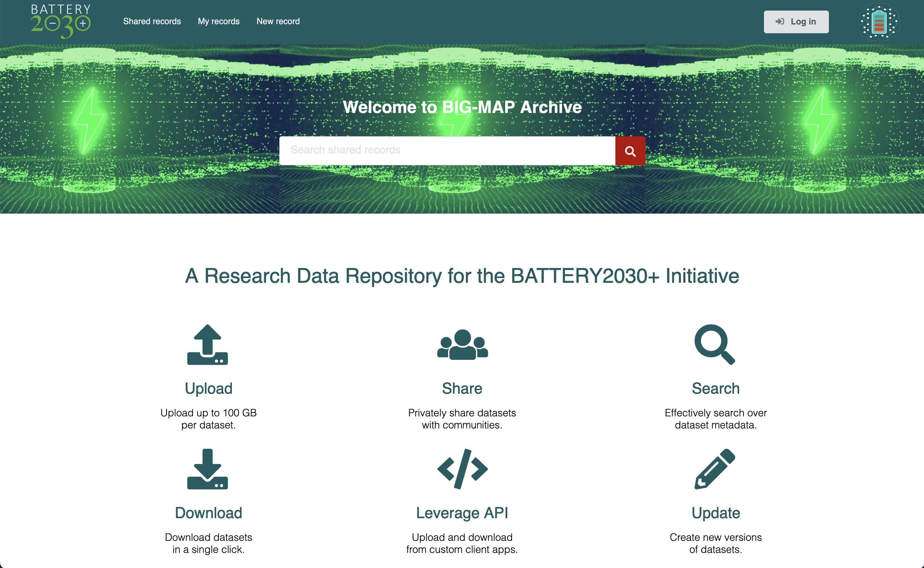Click the large Search magnifier icon
This screenshot has width=924, height=568.
click(x=714, y=344)
